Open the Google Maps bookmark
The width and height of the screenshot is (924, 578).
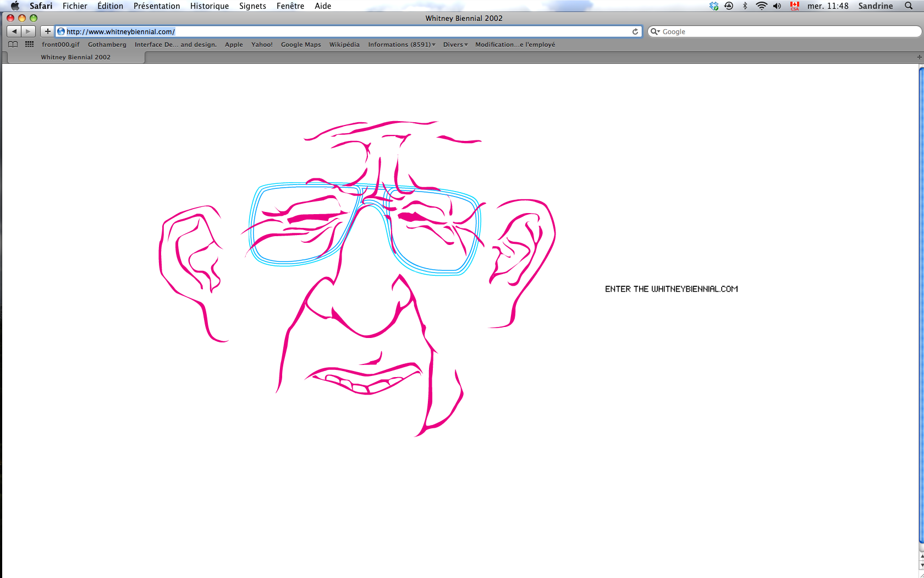point(301,45)
